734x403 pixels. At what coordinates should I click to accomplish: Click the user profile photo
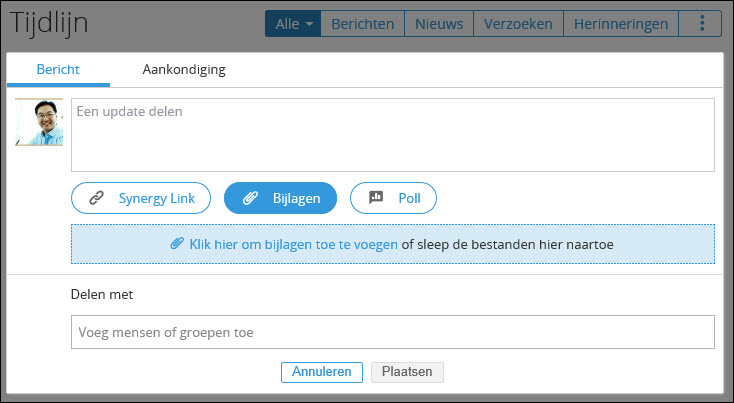[x=39, y=122]
